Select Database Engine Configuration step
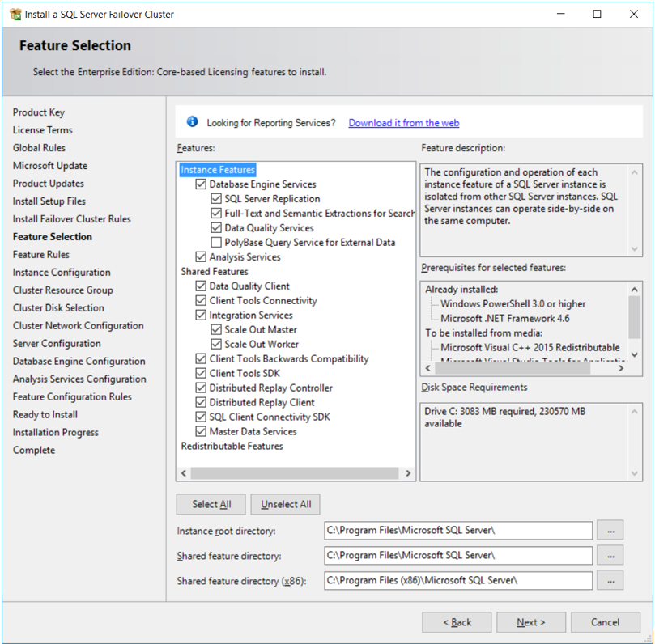 coord(79,362)
